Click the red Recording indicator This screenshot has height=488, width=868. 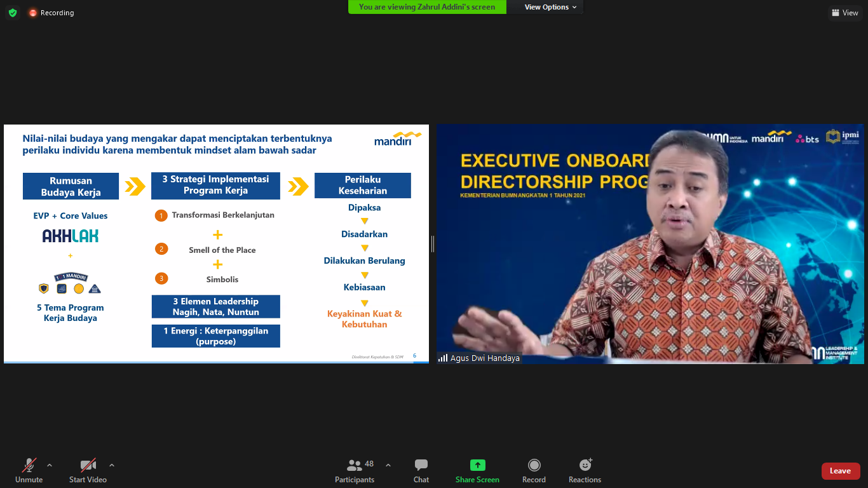click(51, 13)
